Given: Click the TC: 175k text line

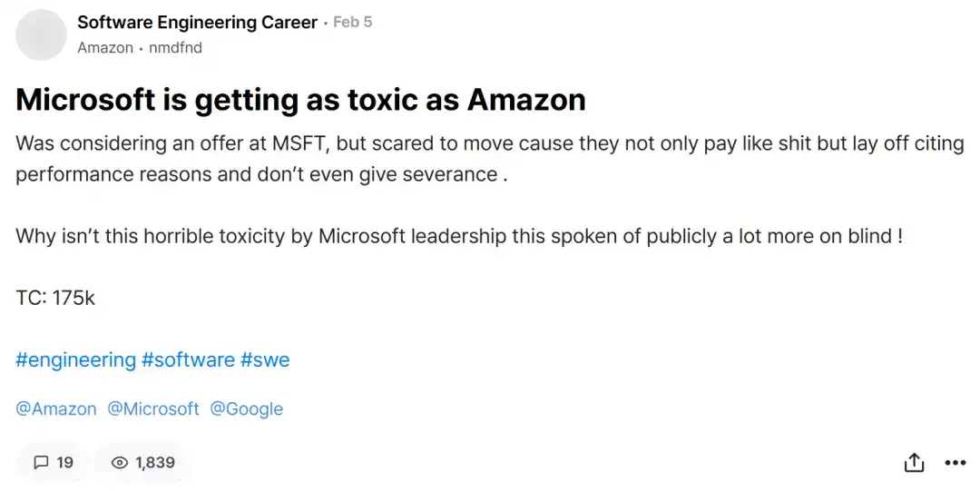Looking at the screenshot, I should point(55,299).
